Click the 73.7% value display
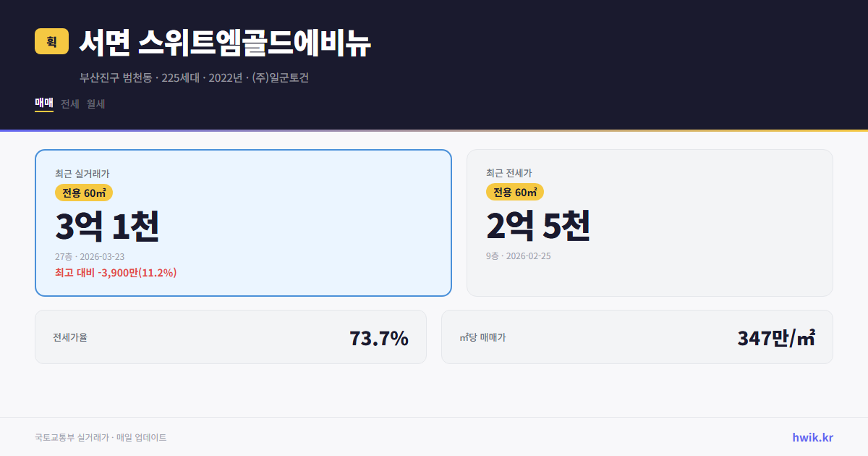 (x=378, y=337)
